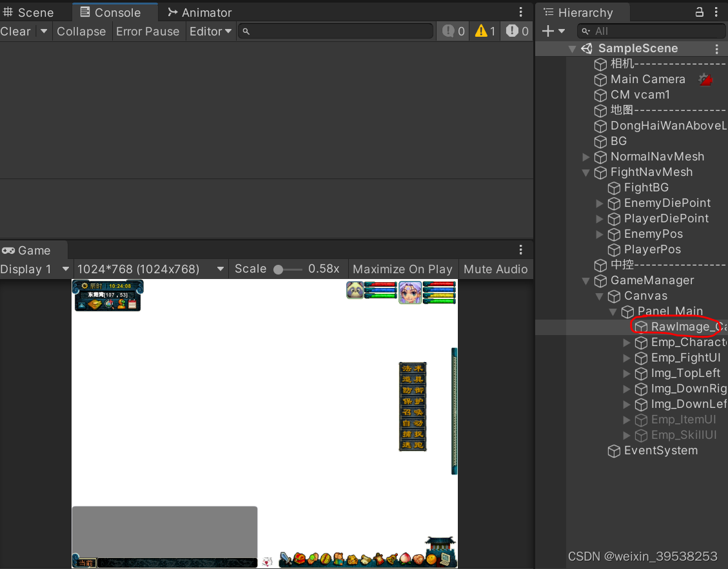728x569 pixels.
Task: Click the 道具 battle menu button
Action: click(412, 379)
